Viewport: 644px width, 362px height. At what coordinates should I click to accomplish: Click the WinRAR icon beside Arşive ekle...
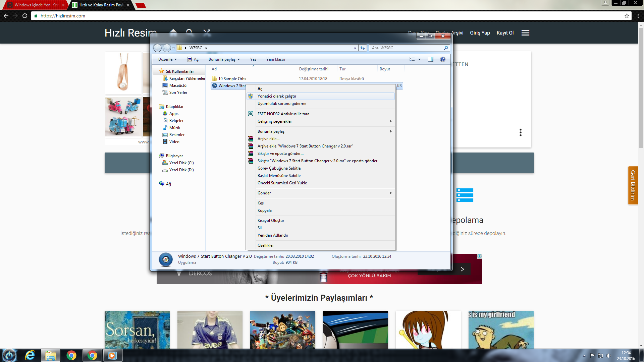click(251, 139)
